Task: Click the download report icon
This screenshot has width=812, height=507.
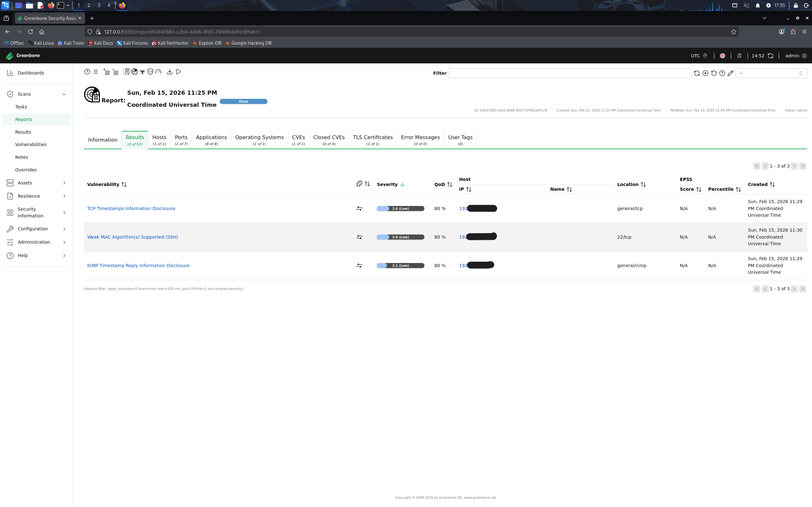Action: click(169, 72)
